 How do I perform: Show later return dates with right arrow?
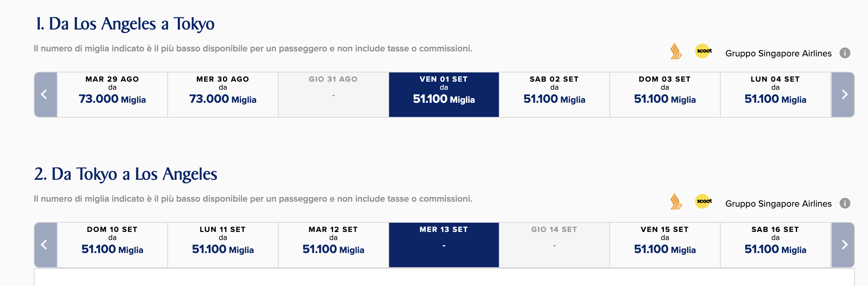843,245
